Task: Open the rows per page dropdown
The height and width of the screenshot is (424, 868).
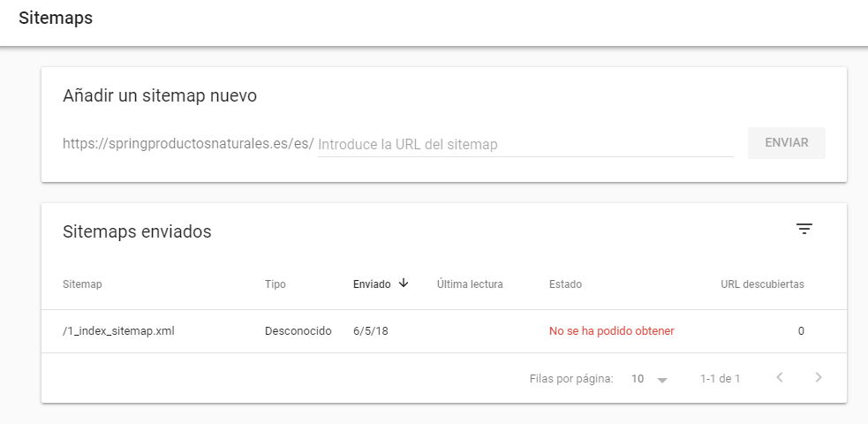Action: click(x=649, y=379)
